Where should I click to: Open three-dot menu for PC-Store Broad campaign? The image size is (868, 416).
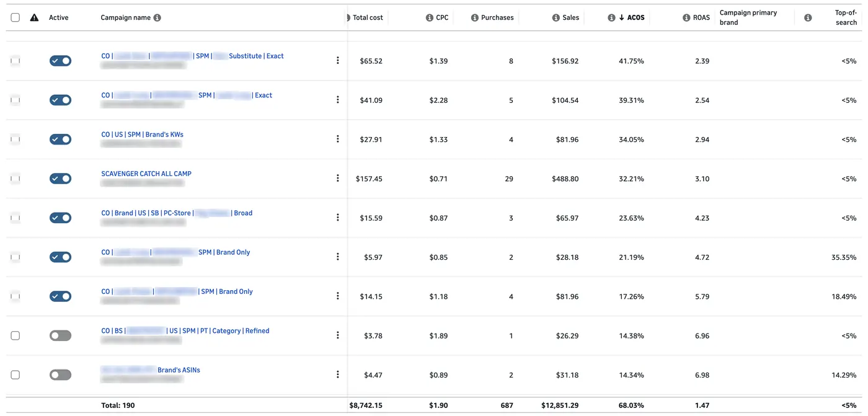(338, 218)
